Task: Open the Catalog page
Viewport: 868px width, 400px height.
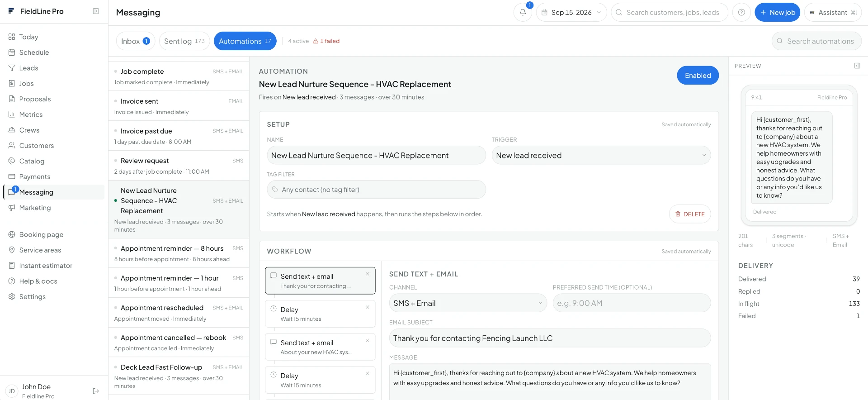Action: click(x=54, y=161)
